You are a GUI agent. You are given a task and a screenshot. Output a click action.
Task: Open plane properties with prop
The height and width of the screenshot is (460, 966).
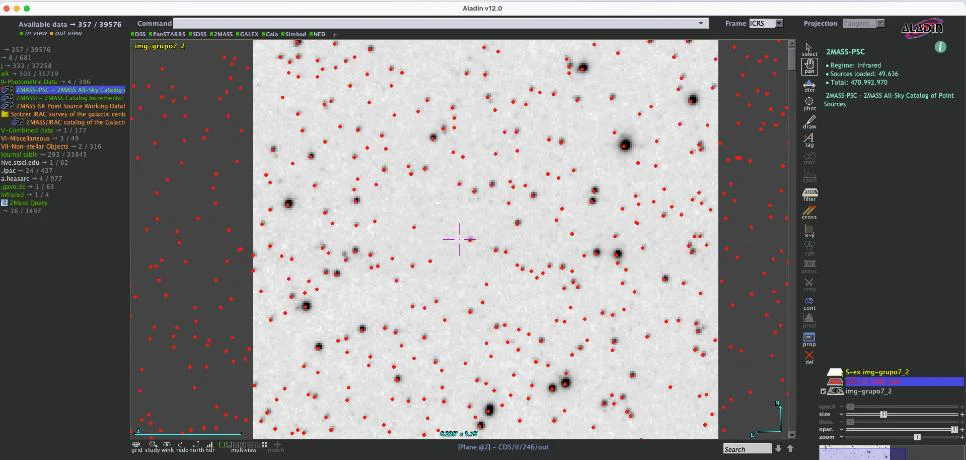[x=809, y=339]
